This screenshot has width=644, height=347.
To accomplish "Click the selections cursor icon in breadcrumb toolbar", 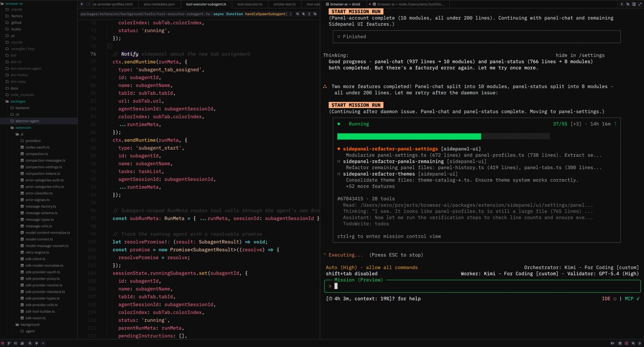I will pos(309,14).
